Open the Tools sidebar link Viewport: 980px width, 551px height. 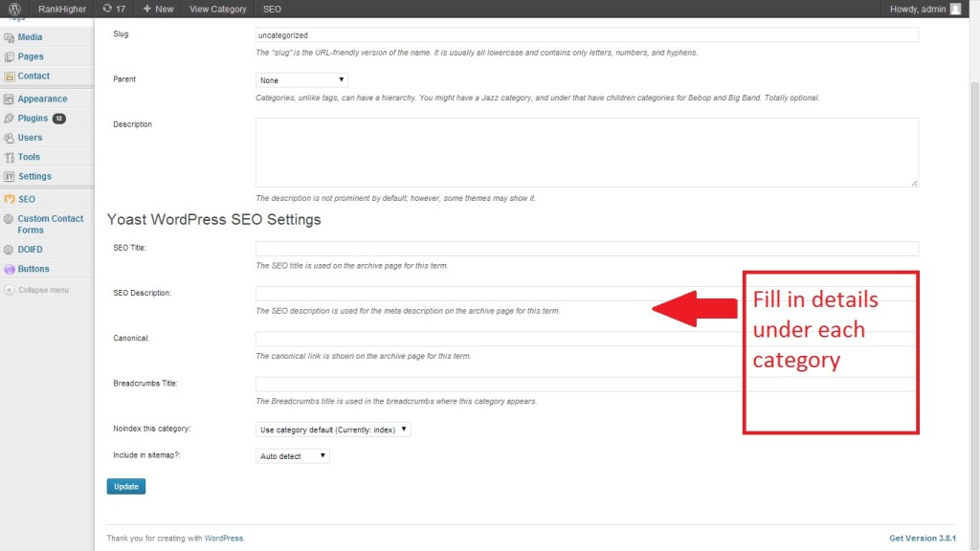(29, 157)
